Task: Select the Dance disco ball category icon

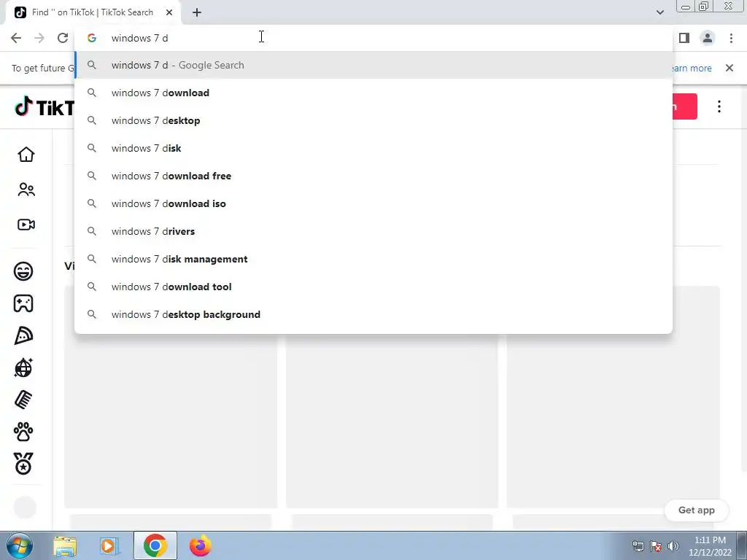Action: [23, 367]
